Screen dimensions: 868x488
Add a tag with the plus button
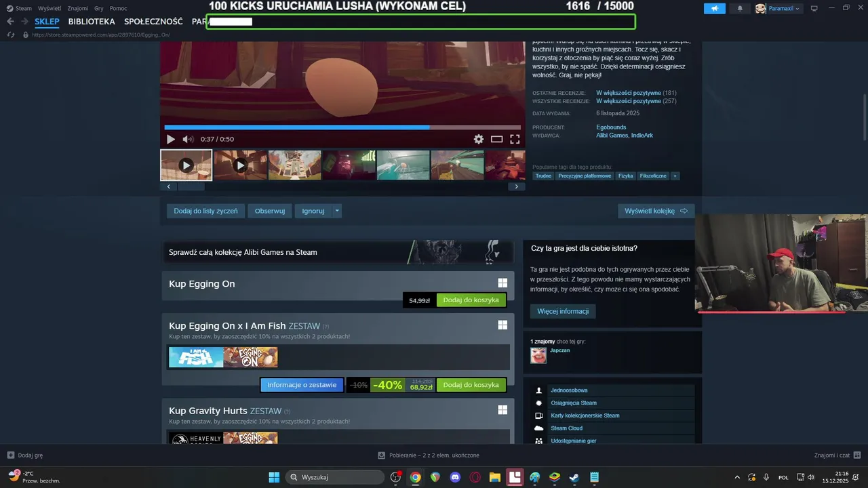675,176
